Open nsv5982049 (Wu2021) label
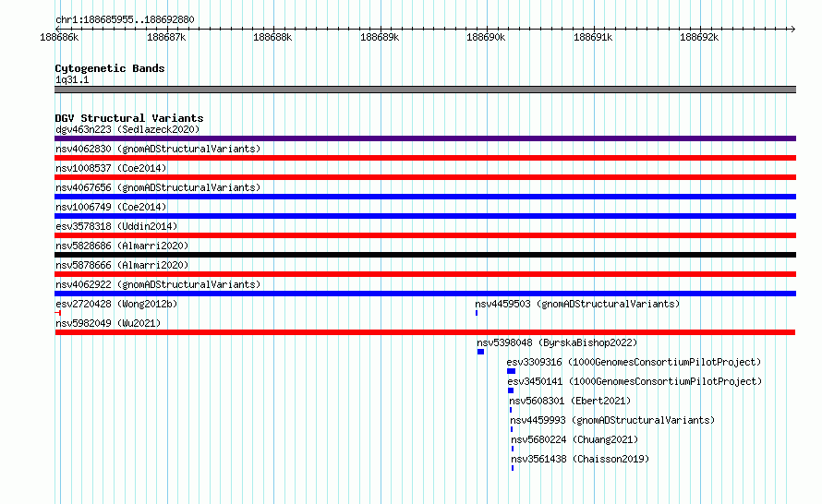 (108, 323)
